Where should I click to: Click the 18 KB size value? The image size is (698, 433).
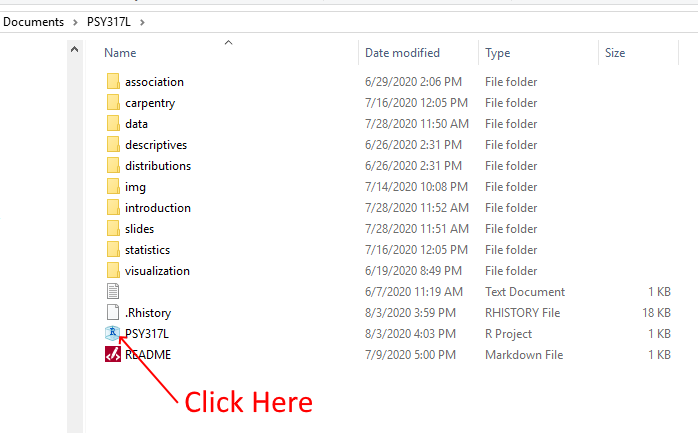pos(656,313)
